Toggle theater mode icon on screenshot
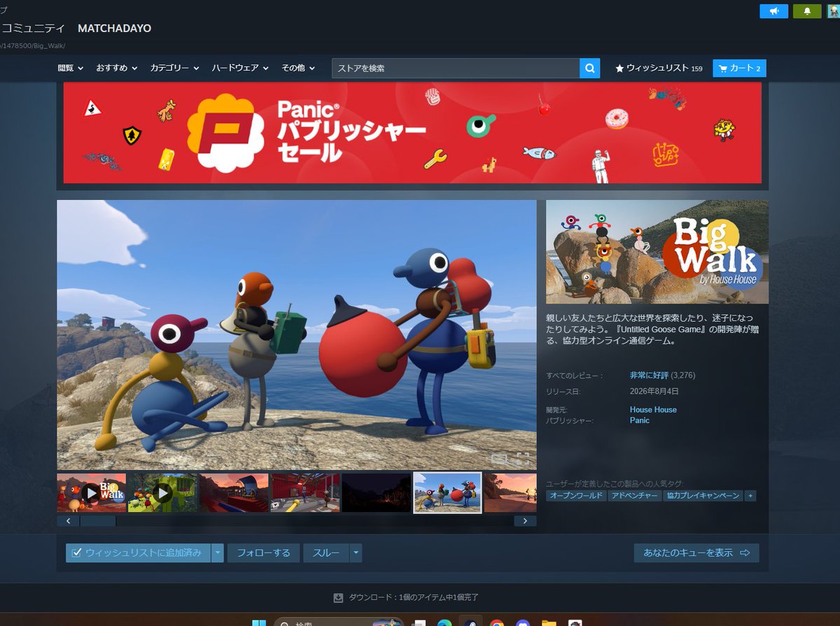The width and height of the screenshot is (840, 626). tap(499, 459)
